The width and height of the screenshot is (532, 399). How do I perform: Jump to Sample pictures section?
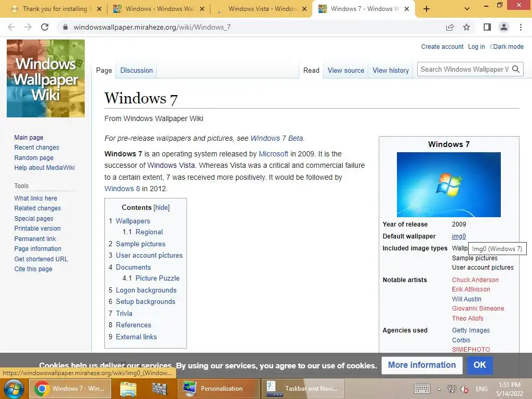pos(140,244)
